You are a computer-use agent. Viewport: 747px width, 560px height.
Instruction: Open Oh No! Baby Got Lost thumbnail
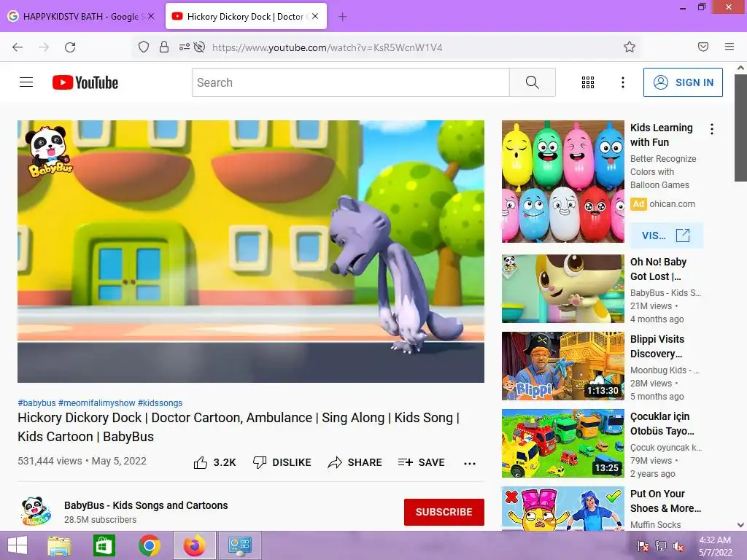click(x=562, y=289)
